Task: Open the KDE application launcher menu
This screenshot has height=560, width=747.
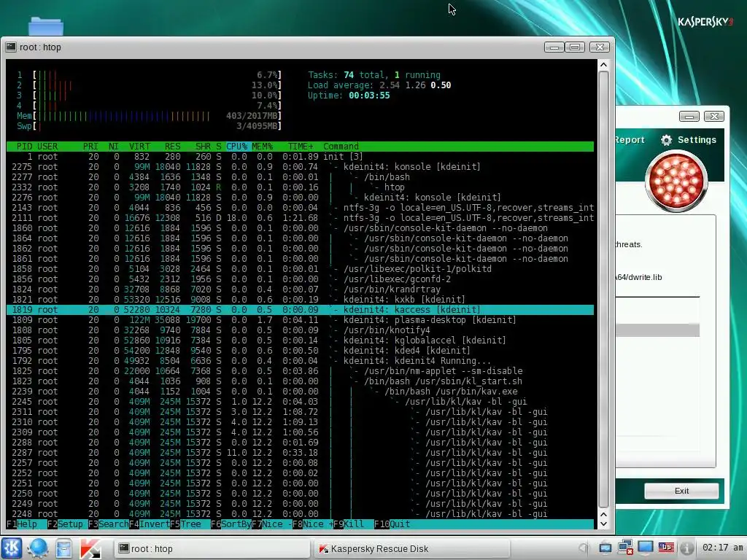Action: tap(12, 548)
